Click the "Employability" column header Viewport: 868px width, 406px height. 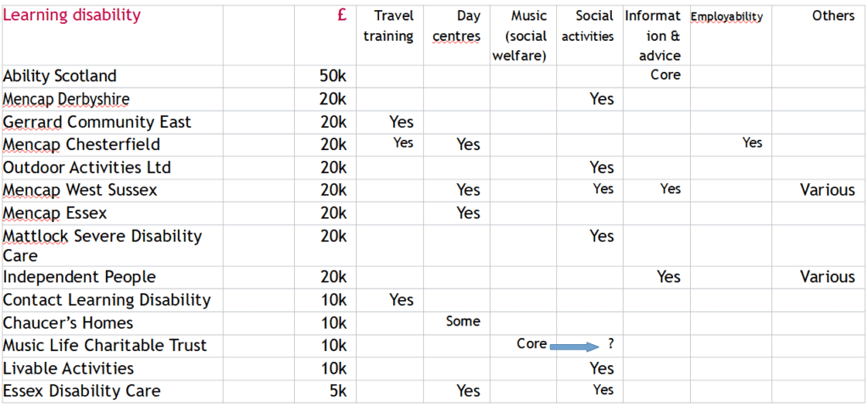[726, 17]
